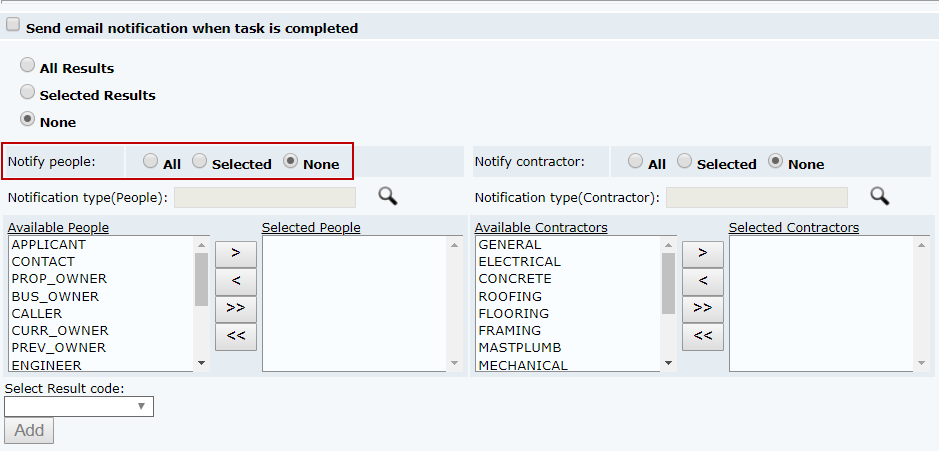This screenshot has width=939, height=451.
Task: Click the Add button
Action: click(29, 431)
